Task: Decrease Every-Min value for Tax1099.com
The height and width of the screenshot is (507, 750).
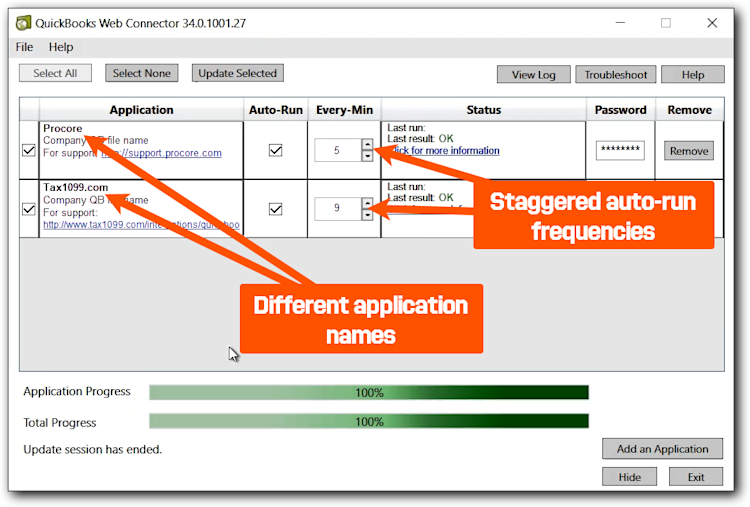Action: [x=367, y=215]
